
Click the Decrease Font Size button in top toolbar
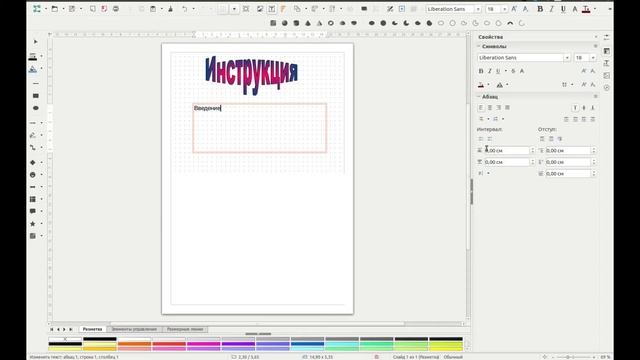click(x=525, y=9)
